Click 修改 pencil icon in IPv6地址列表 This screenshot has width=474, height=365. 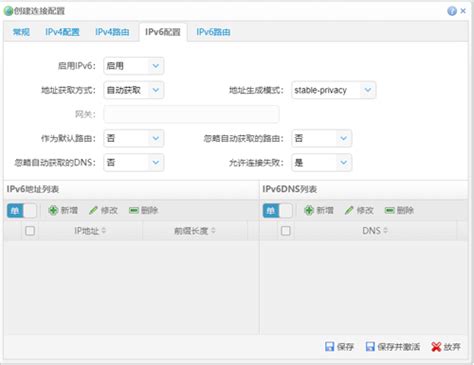pyautogui.click(x=93, y=210)
